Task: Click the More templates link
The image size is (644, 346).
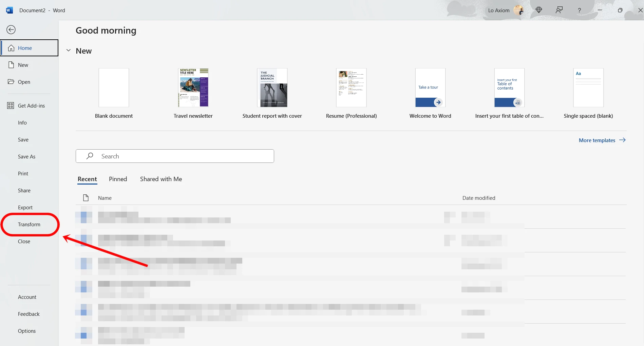Action: 602,140
